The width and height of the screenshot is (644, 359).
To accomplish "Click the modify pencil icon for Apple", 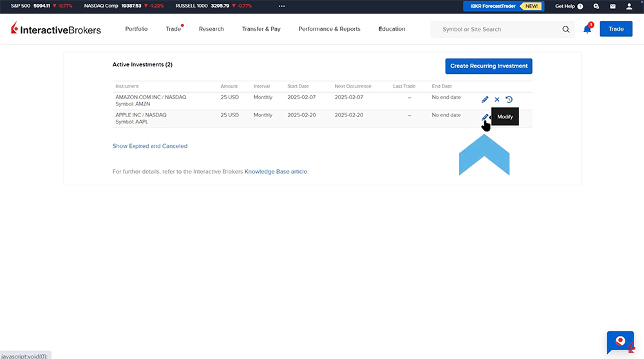I will (485, 117).
